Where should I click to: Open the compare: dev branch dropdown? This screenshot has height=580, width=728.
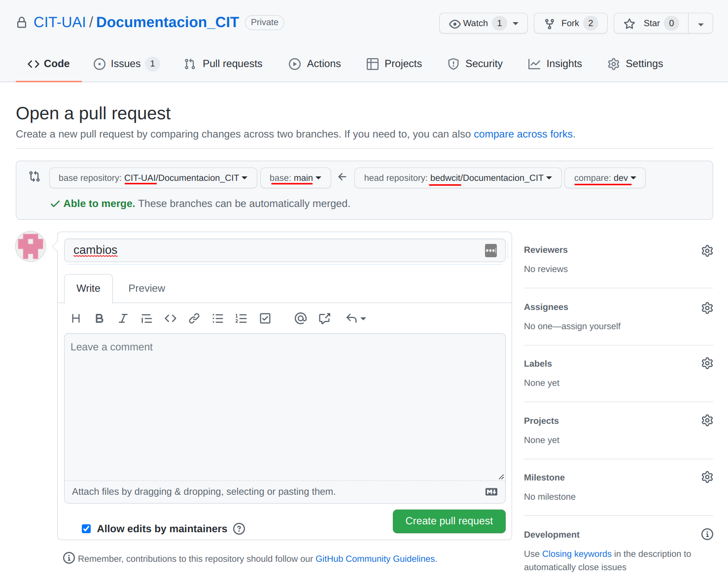click(604, 178)
